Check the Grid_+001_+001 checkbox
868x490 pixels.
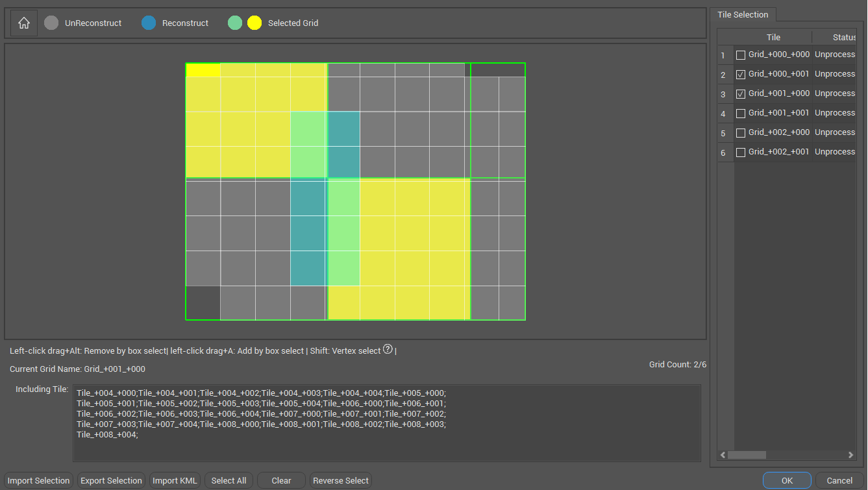pyautogui.click(x=741, y=114)
